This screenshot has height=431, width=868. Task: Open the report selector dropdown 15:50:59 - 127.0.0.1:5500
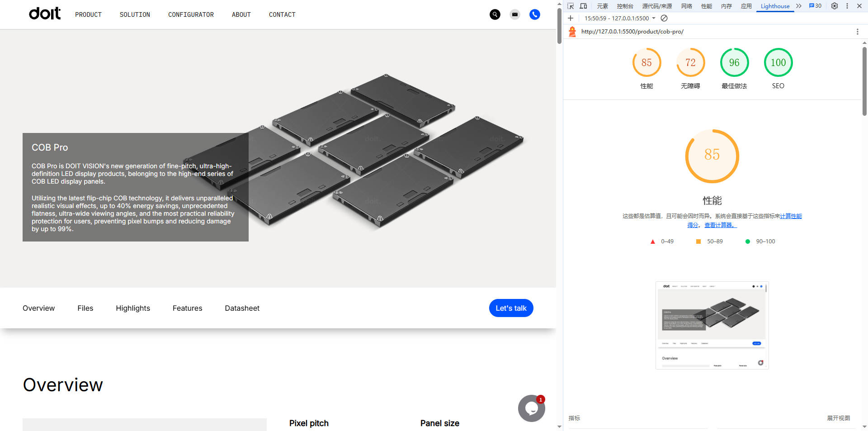620,18
